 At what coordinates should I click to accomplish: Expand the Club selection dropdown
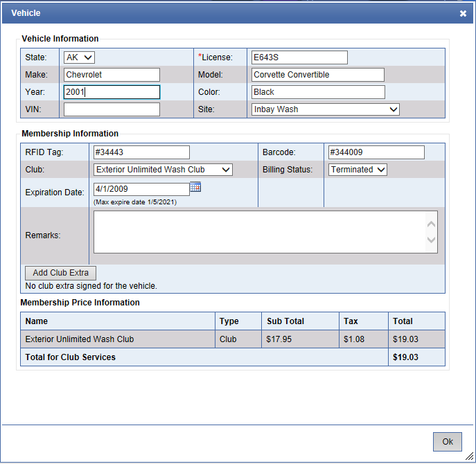(x=163, y=170)
